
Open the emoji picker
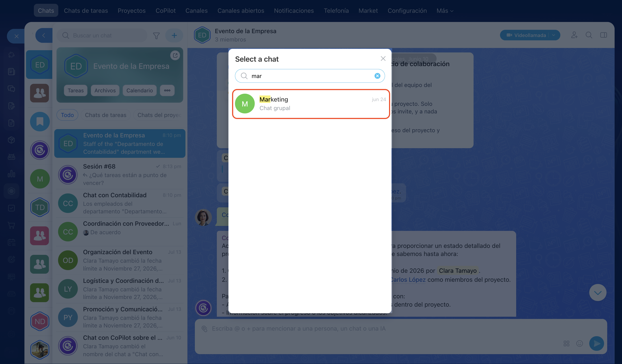(579, 343)
